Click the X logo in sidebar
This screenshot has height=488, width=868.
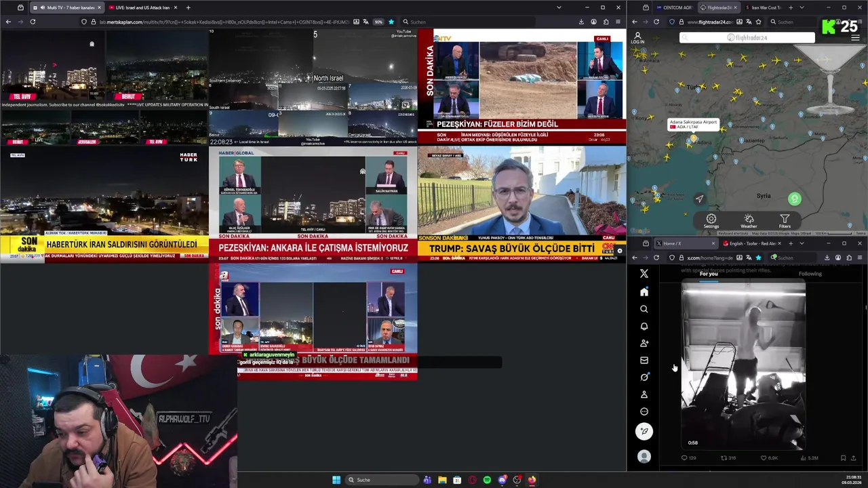tap(644, 274)
